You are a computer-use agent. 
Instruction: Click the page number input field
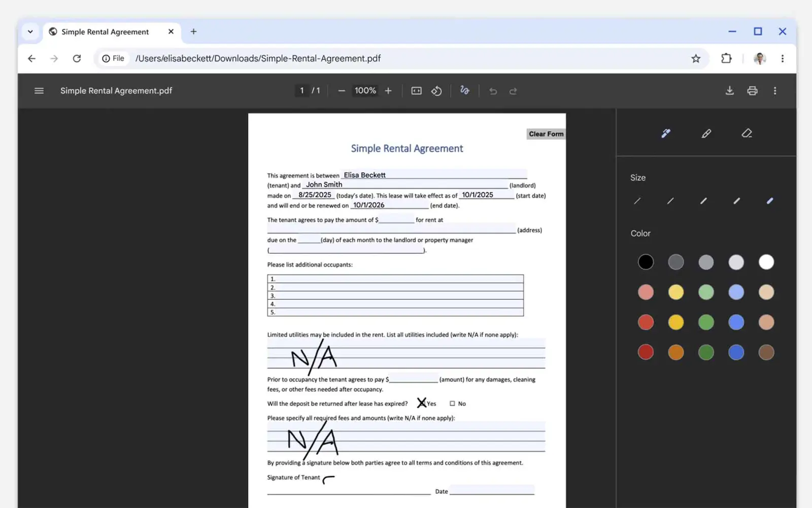pyautogui.click(x=301, y=91)
